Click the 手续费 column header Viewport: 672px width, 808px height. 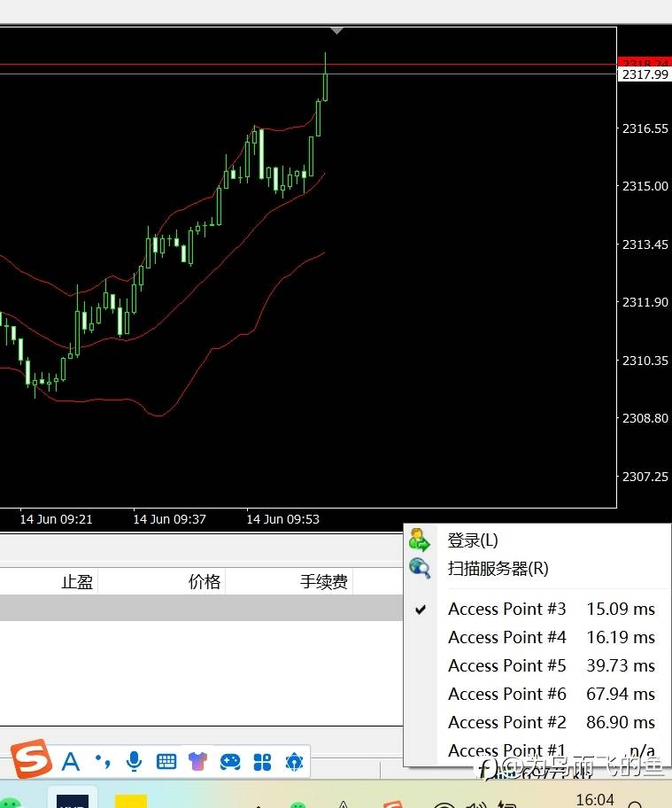324,582
